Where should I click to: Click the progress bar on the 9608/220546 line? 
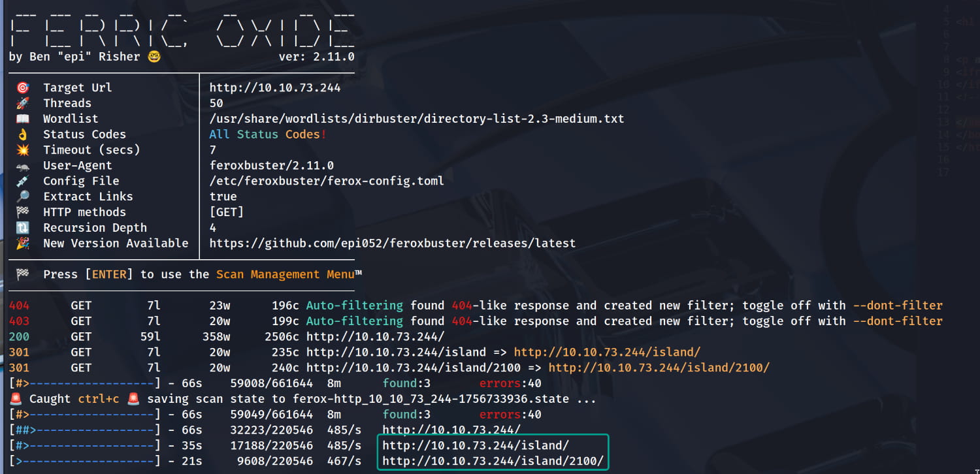(x=85, y=462)
